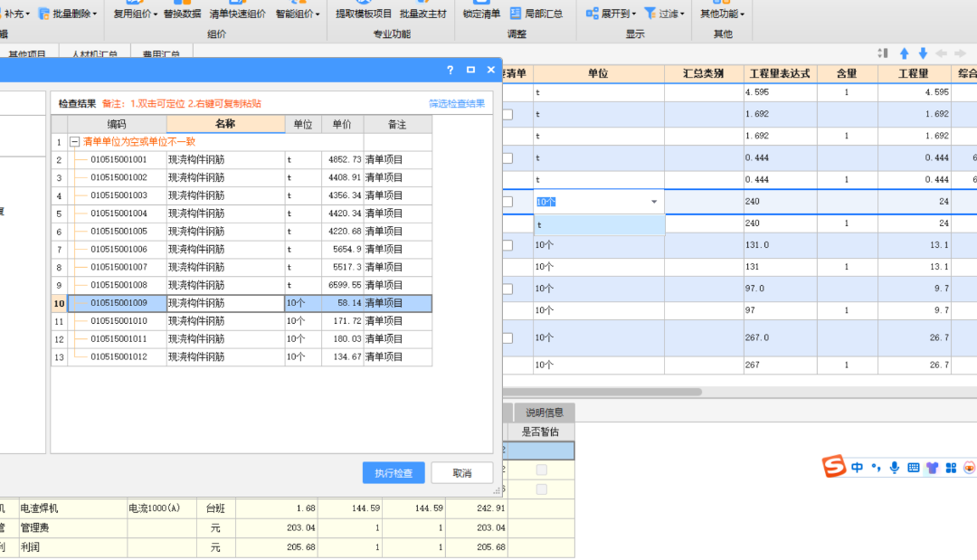Click the 6599.55 price cell
977x560 pixels.
(343, 285)
